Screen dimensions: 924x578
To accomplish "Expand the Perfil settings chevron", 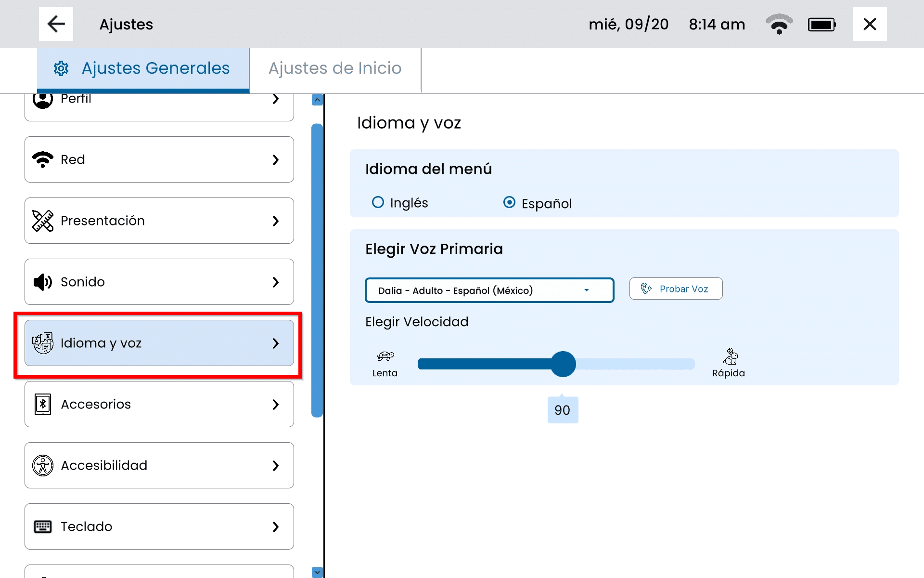I will [x=276, y=99].
